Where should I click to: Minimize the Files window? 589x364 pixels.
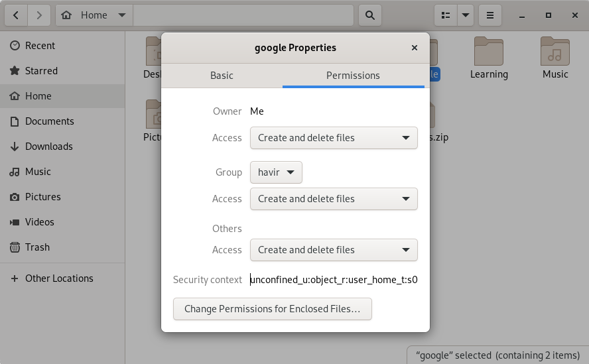tap(522, 15)
